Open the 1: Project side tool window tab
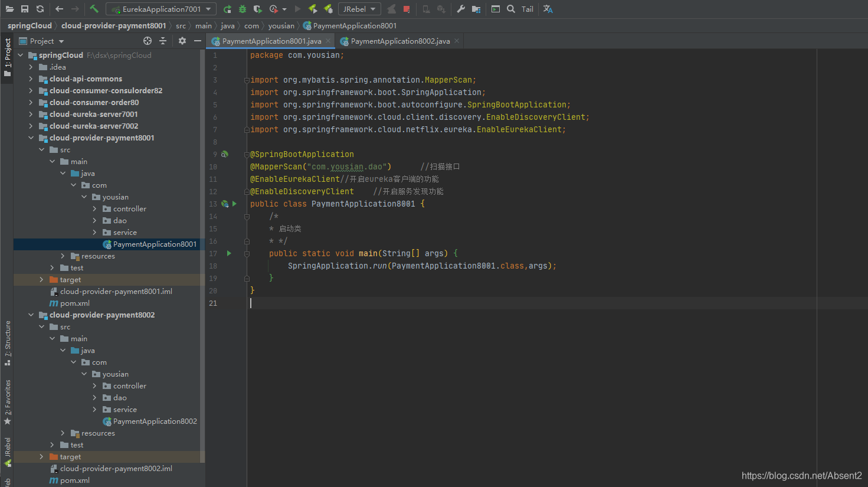The width and height of the screenshot is (868, 487). click(7, 58)
